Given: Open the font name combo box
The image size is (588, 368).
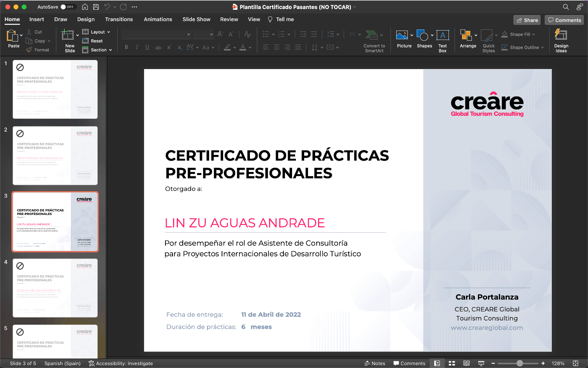Looking at the screenshot, I should 156,34.
